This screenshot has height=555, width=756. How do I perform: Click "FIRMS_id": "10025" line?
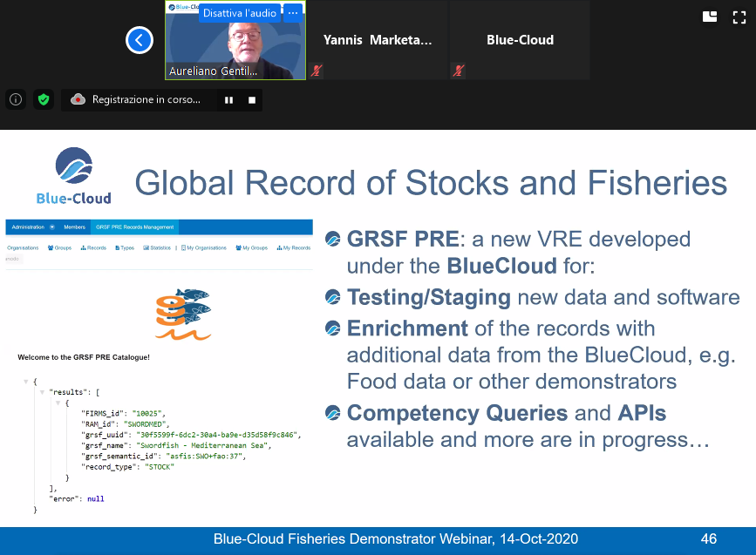(124, 413)
